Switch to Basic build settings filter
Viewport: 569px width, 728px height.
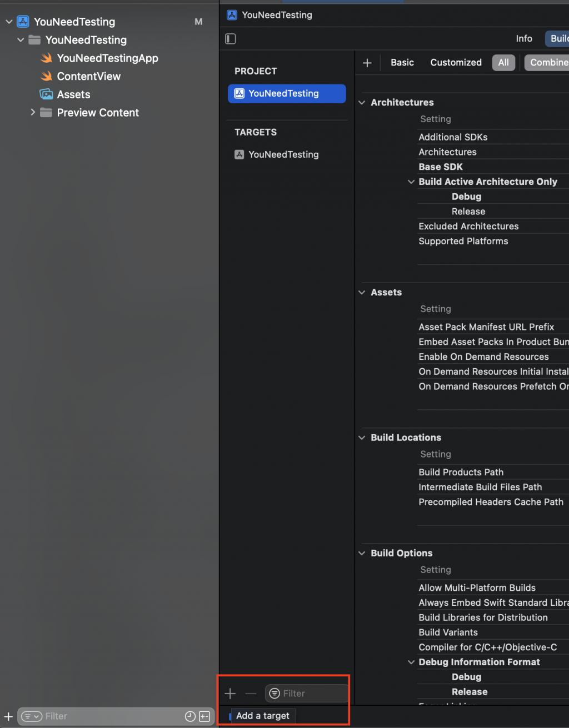402,63
